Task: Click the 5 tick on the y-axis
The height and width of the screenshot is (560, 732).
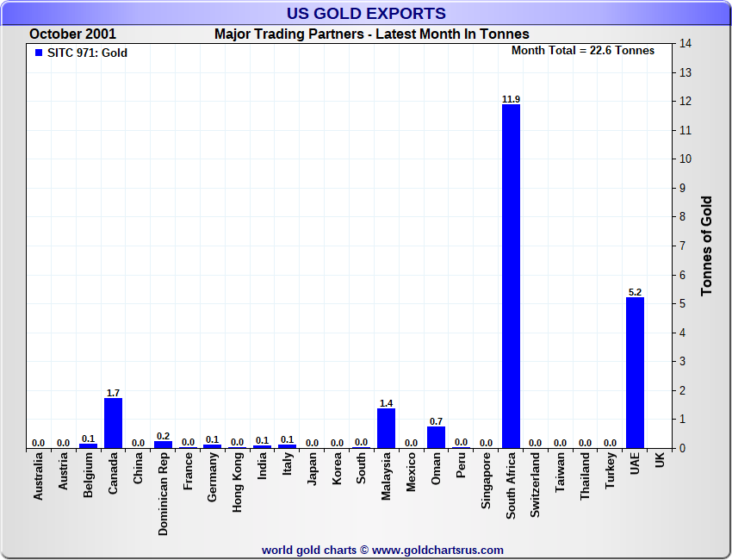Action: [683, 303]
